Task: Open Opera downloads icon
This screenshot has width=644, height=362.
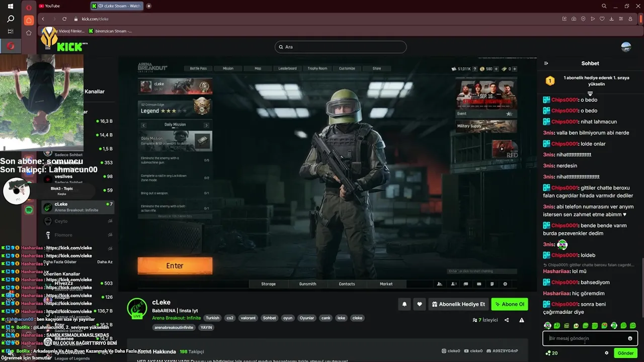Action: coord(611,19)
